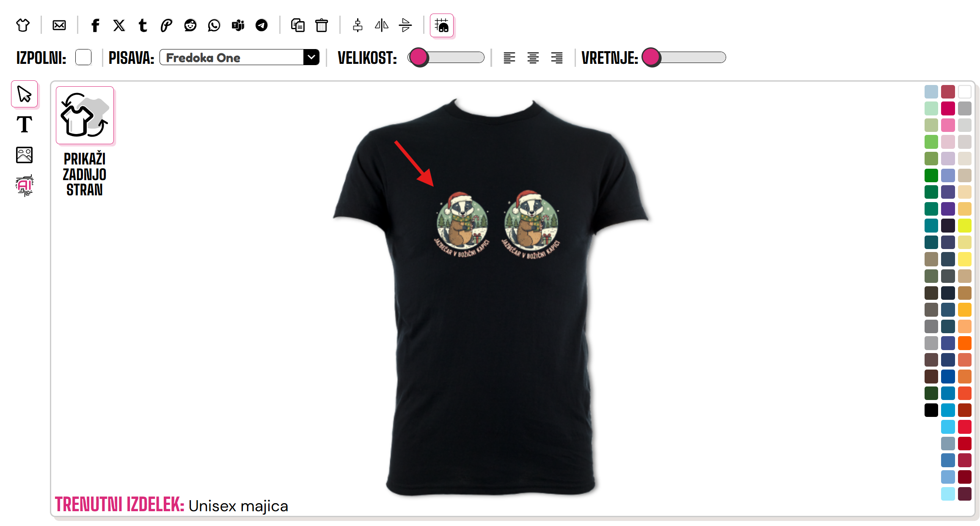Open the PISAVA font dropdown arrow

(311, 57)
